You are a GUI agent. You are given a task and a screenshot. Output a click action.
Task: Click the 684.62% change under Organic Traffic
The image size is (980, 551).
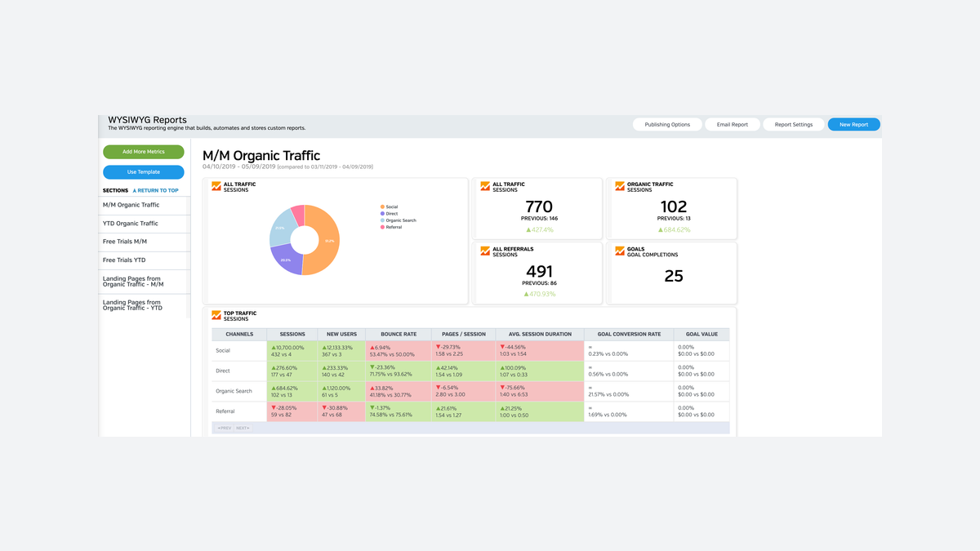point(674,229)
